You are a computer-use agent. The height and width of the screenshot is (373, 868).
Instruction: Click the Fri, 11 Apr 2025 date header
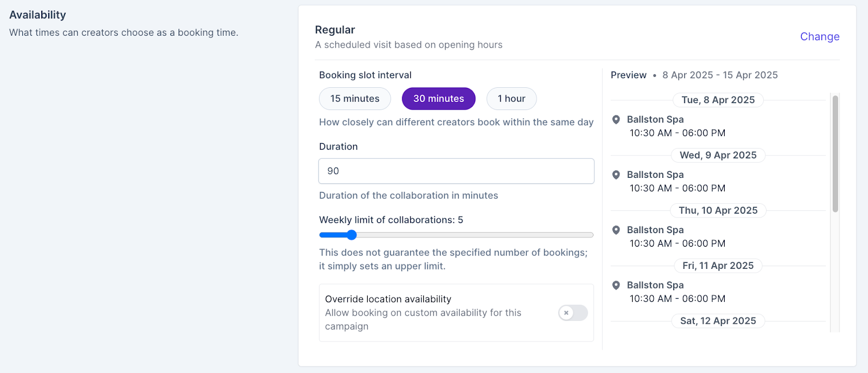point(718,266)
